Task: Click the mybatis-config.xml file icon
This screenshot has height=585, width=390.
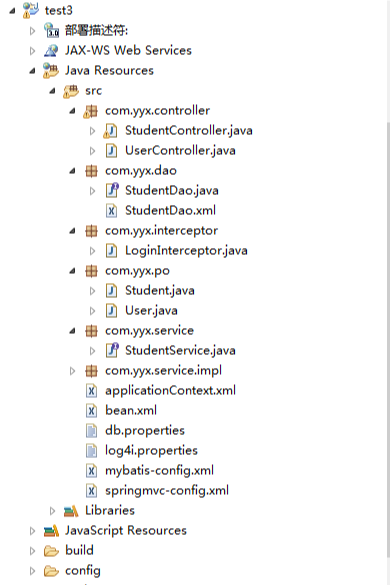Action: coord(91,470)
